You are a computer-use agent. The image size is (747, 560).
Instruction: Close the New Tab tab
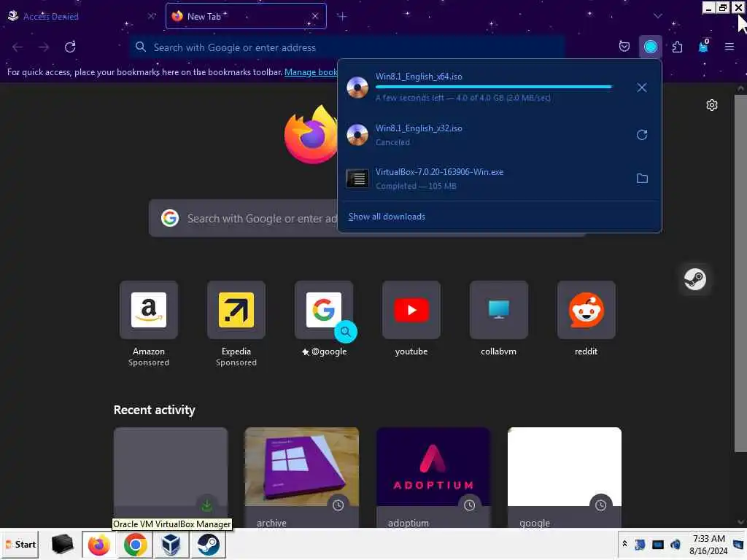point(315,16)
